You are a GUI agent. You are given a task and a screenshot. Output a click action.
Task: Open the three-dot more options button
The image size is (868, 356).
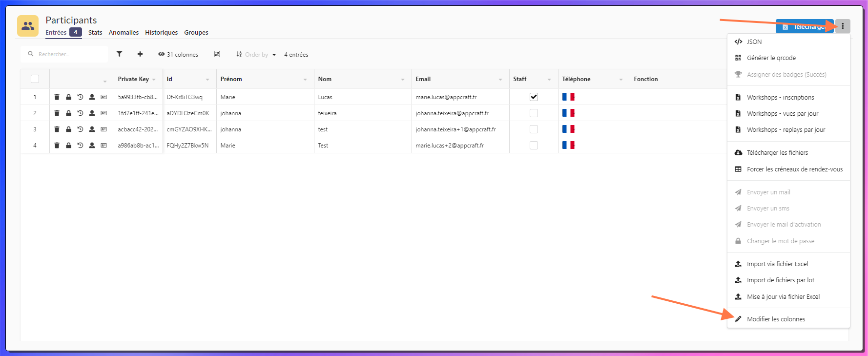842,26
